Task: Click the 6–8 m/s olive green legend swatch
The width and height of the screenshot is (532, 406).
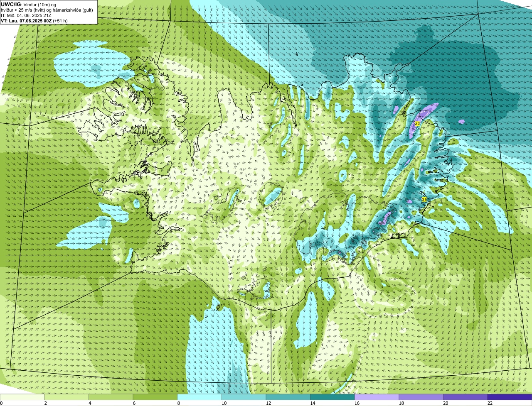Action: point(155,397)
